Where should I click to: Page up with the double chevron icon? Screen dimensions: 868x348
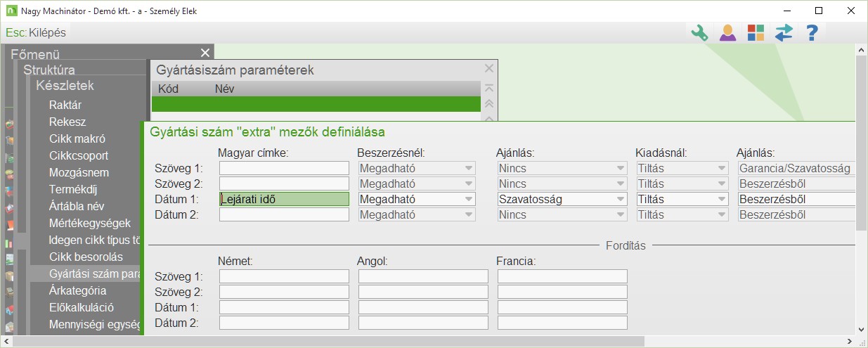(x=489, y=104)
